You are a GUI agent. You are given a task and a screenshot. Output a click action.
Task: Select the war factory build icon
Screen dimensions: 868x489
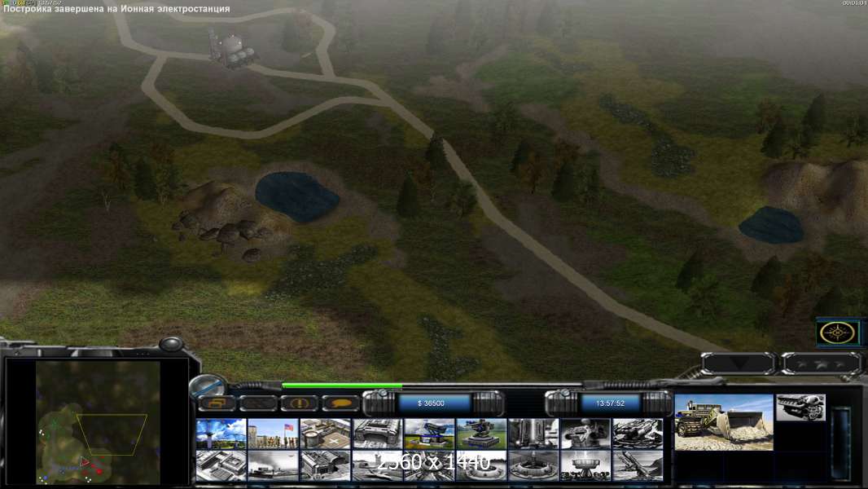[377, 434]
